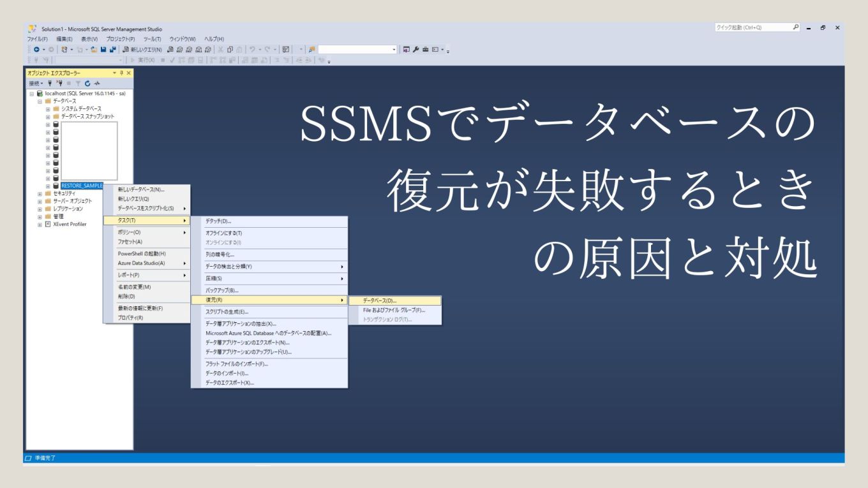
Task: Open the empty combo box in main toolbar
Action: pyautogui.click(x=357, y=49)
